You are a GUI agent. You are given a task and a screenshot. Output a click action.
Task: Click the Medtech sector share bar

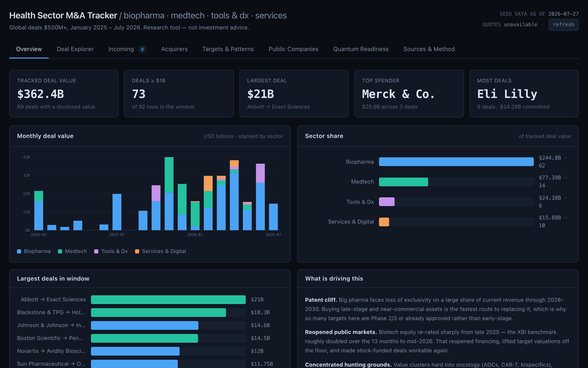(403, 182)
